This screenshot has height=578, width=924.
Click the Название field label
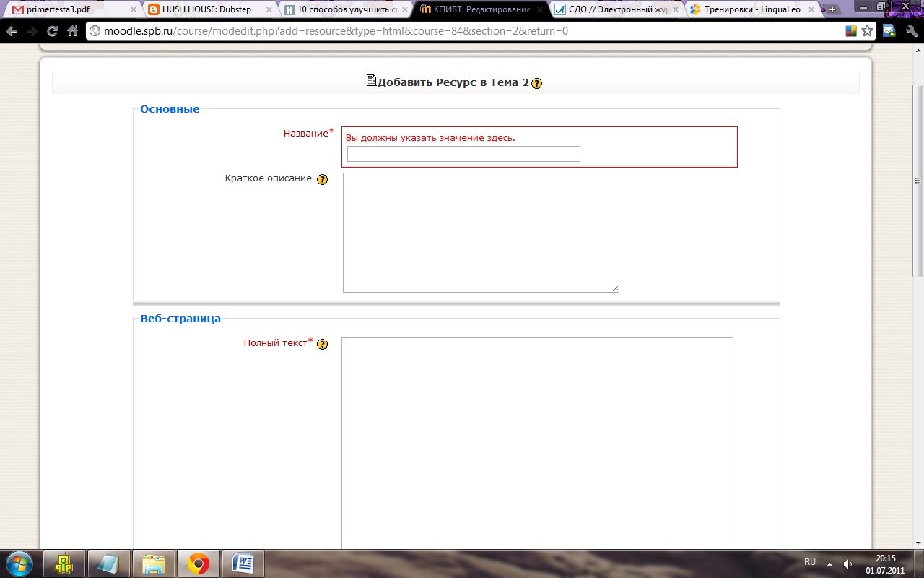305,134
